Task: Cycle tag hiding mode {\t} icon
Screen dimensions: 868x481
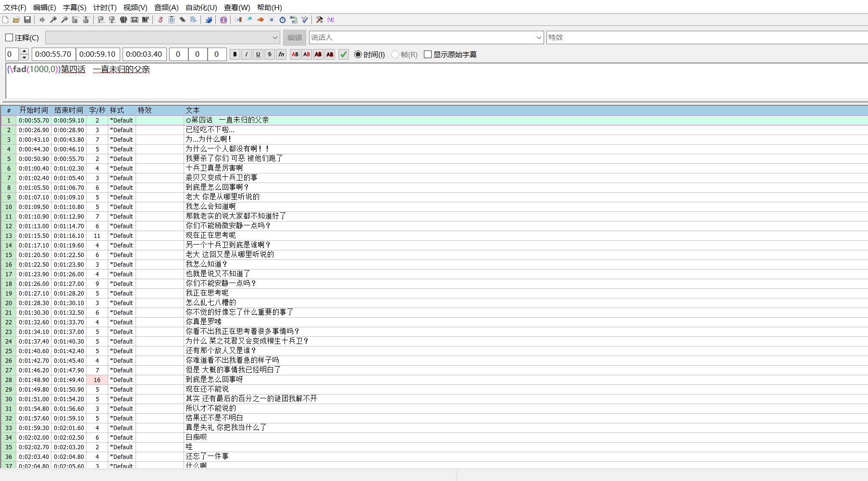Action: pos(331,20)
